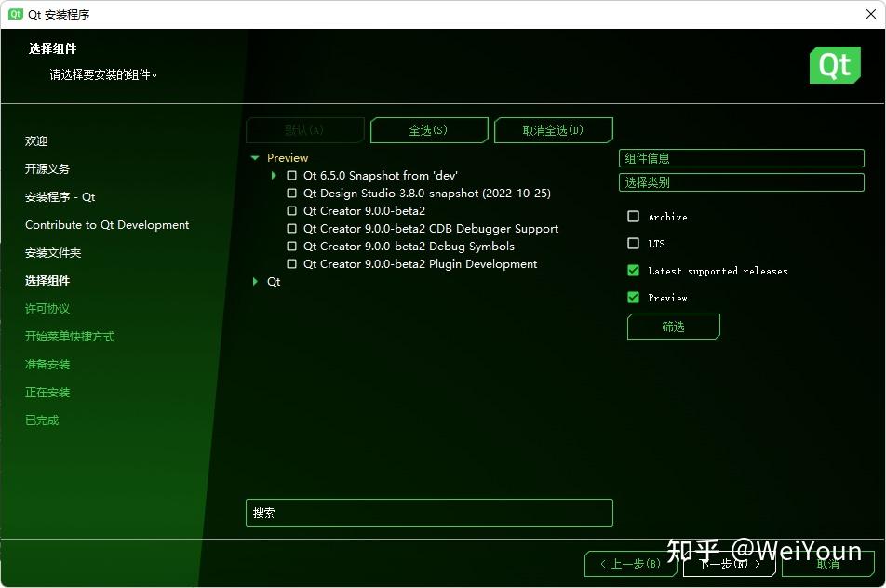Click the Filter (筛选) button
This screenshot has height=588, width=886.
point(674,327)
